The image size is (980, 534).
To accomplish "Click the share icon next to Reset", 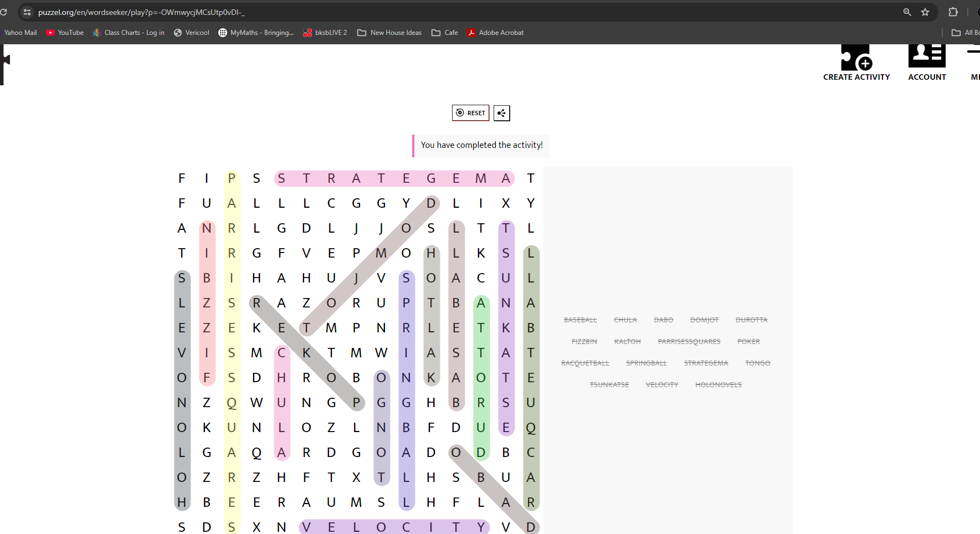I will click(x=501, y=113).
